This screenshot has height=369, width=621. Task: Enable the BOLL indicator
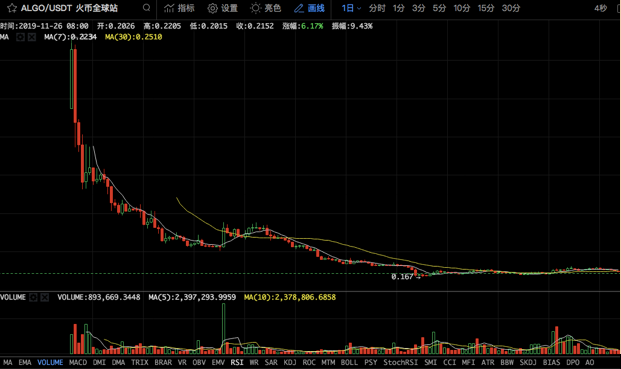349,362
